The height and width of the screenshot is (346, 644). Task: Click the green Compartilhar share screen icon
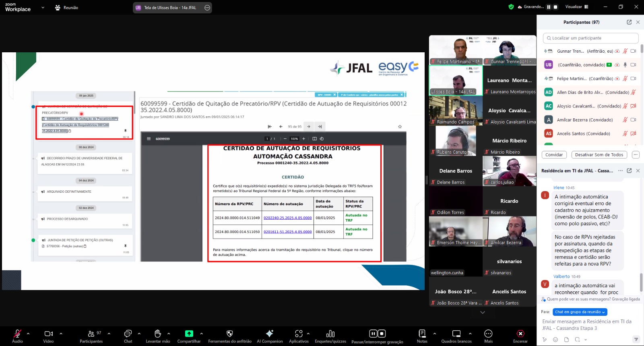point(189,334)
